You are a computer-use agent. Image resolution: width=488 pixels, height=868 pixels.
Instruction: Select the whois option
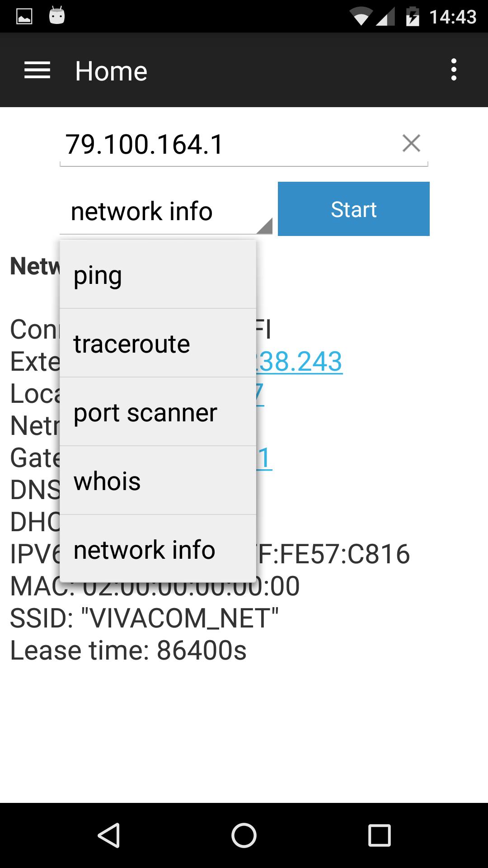158,481
